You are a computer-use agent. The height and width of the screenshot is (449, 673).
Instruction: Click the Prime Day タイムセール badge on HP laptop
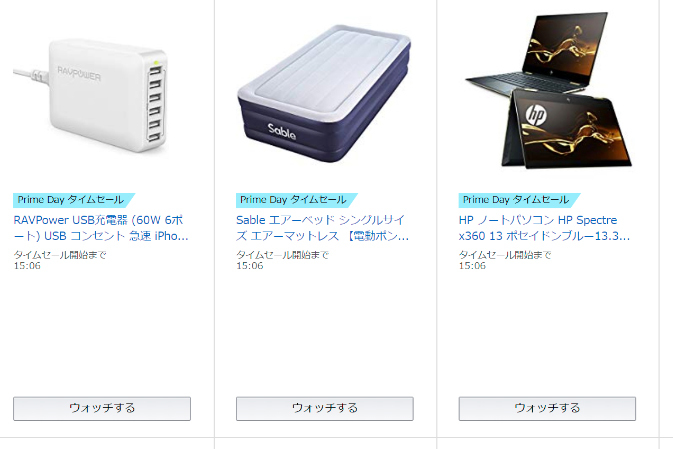(519, 200)
